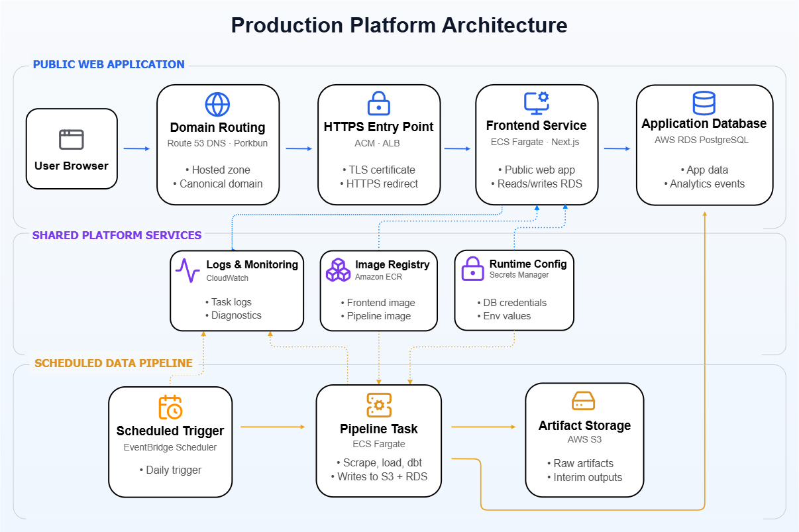The width and height of the screenshot is (799, 532).
Task: Click the HTTPS Entry Point heading
Action: [379, 127]
